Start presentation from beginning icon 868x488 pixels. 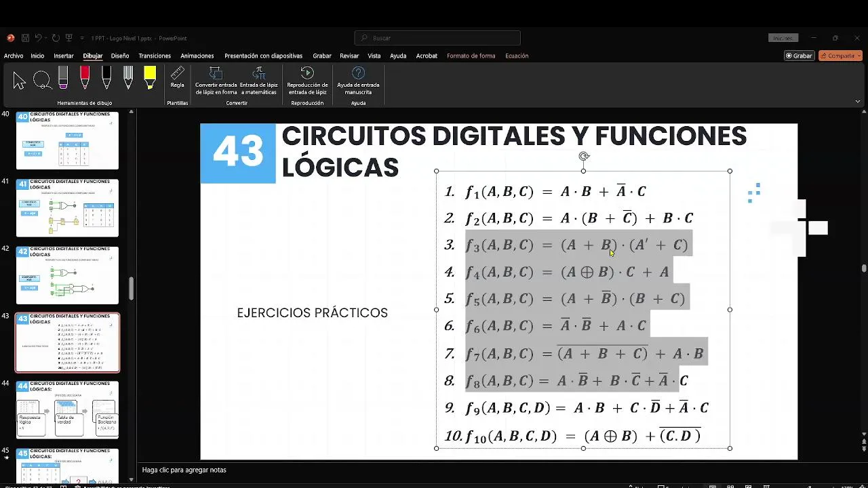(x=69, y=38)
